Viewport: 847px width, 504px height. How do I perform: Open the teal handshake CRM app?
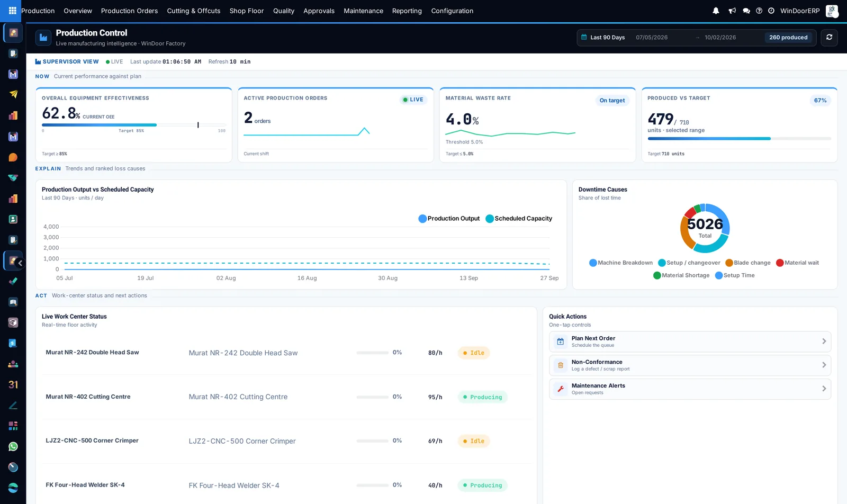(x=13, y=178)
